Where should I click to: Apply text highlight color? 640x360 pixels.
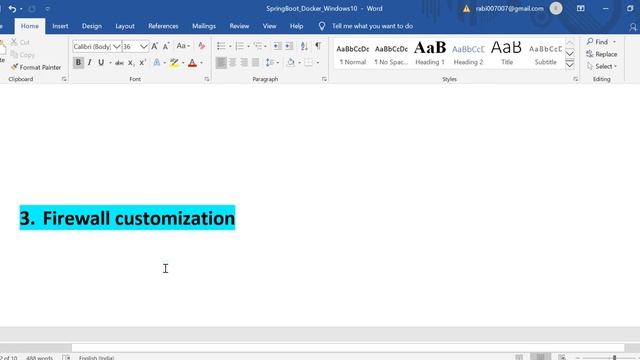(174, 62)
